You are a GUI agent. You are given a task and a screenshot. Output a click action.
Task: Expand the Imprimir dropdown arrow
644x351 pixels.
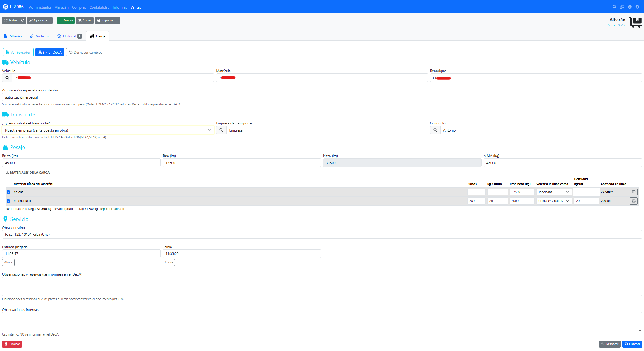(x=118, y=20)
